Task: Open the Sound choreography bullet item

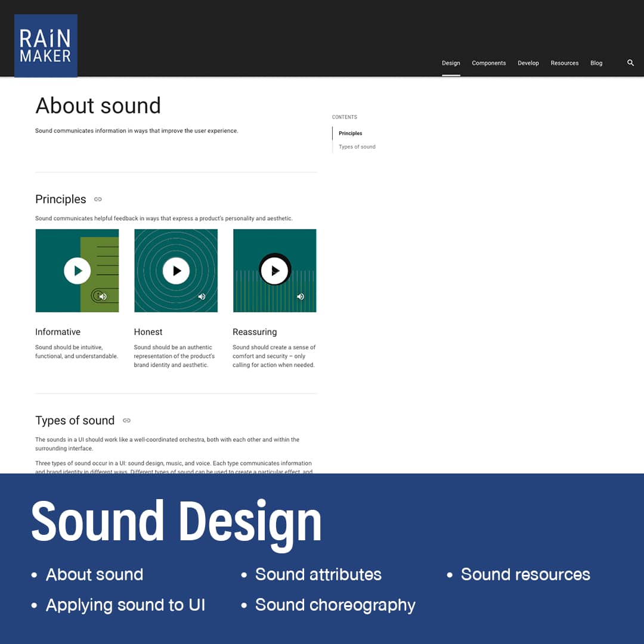Action: 335,605
